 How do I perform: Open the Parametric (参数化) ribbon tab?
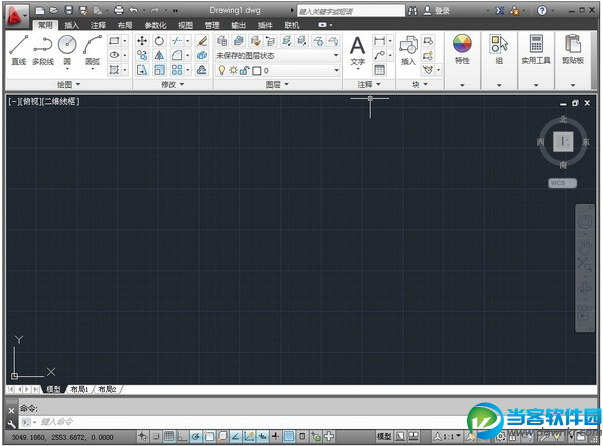155,25
